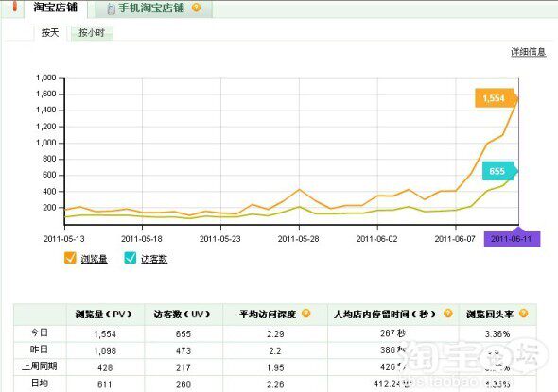Toggle the 访客数 teal checkbox
The width and height of the screenshot is (558, 392).
[130, 258]
